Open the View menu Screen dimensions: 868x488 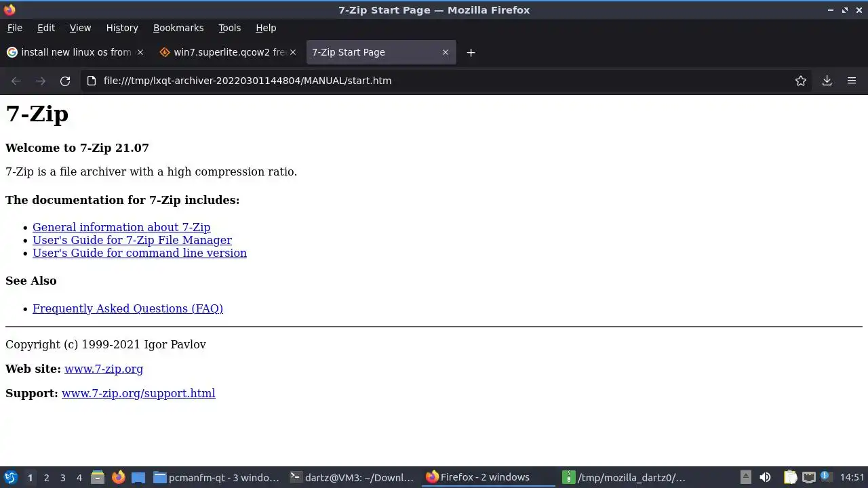pos(80,28)
